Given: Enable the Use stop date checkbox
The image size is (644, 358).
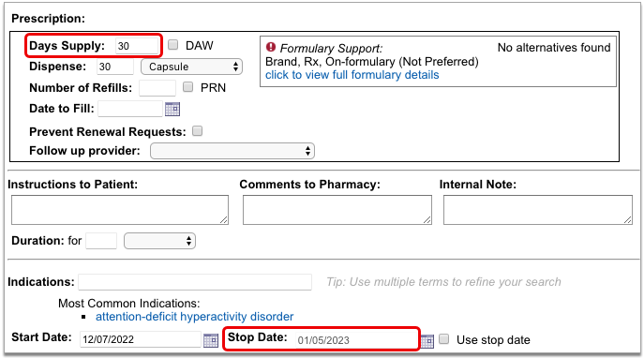Looking at the screenshot, I should [444, 339].
